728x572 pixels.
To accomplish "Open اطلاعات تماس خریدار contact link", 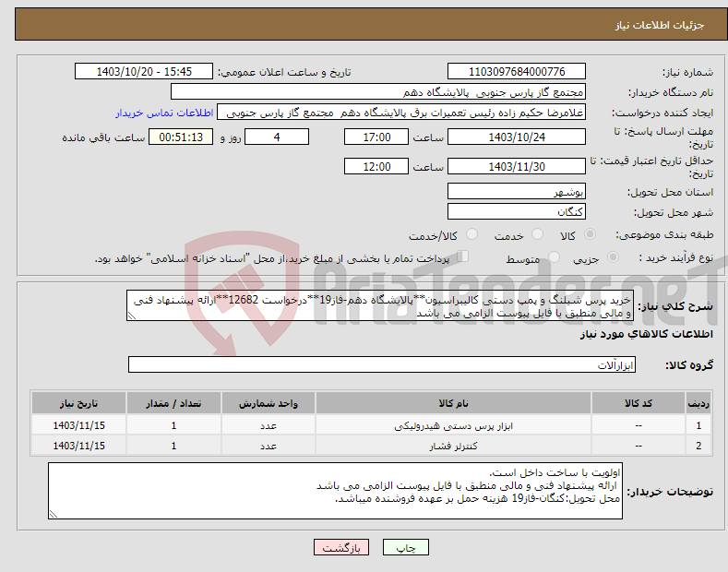I will pyautogui.click(x=164, y=113).
